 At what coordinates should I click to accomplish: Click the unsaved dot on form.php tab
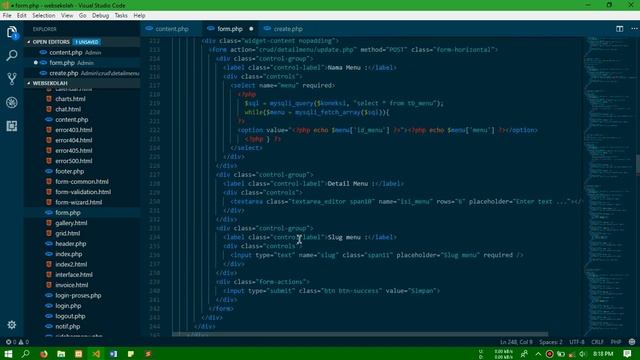coord(251,29)
